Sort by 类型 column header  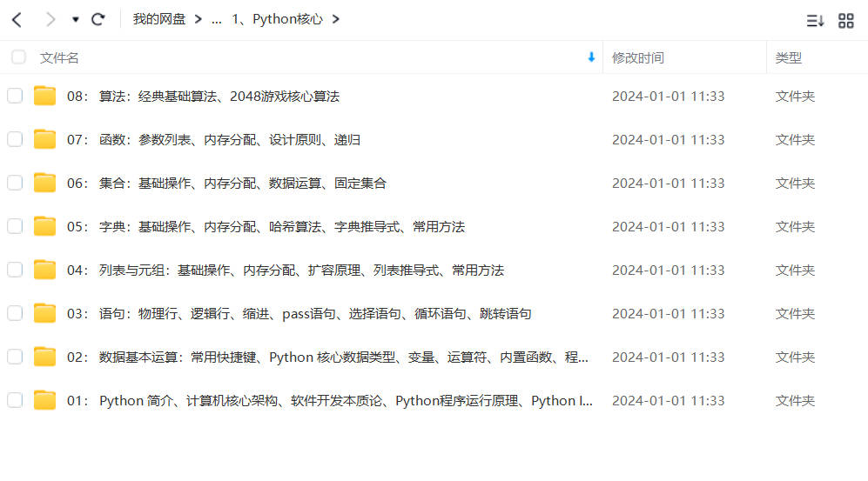(788, 57)
